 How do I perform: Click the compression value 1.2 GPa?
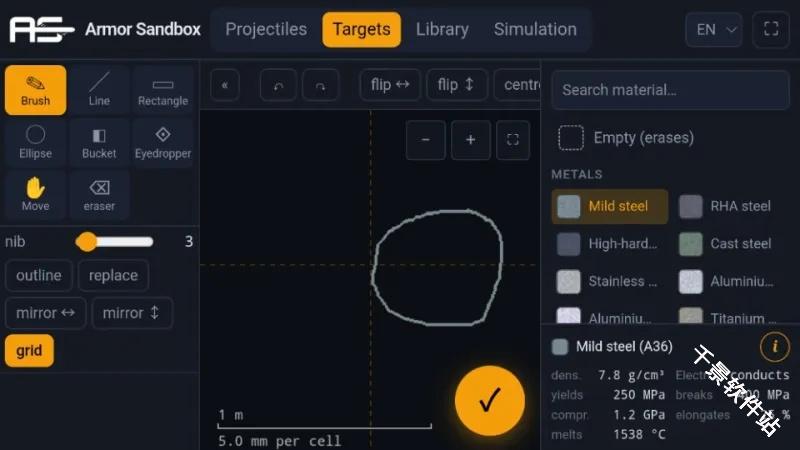click(x=639, y=415)
